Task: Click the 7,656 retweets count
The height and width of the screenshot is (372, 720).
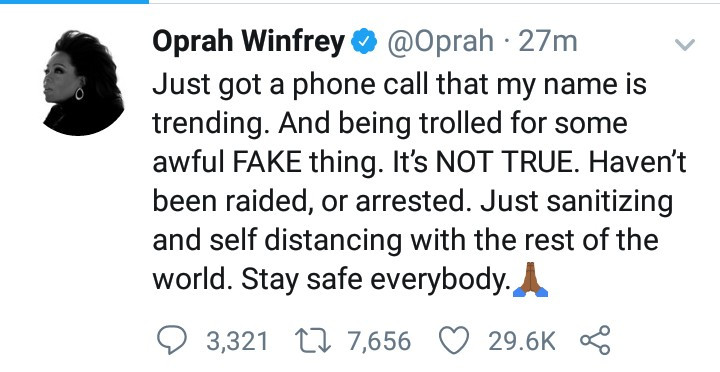Action: tap(379, 341)
